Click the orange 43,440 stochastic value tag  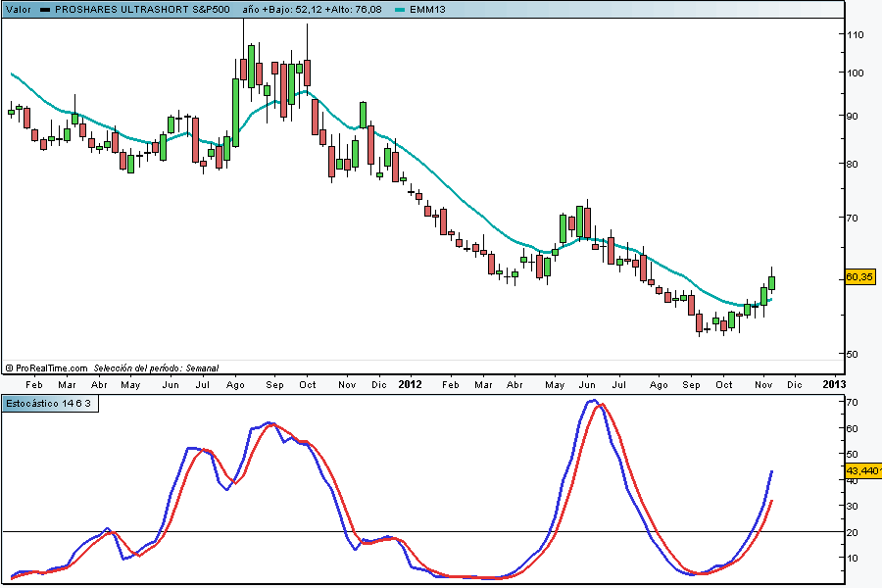click(x=861, y=471)
